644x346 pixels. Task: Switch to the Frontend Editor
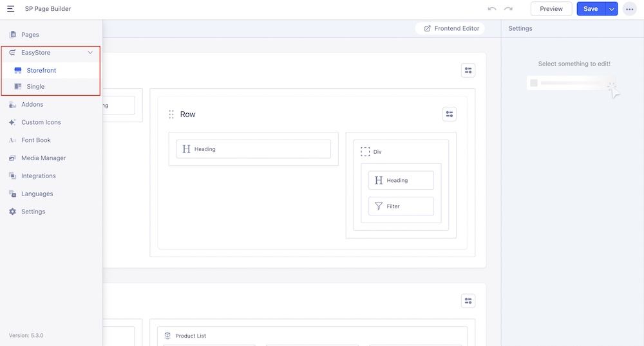coord(451,29)
